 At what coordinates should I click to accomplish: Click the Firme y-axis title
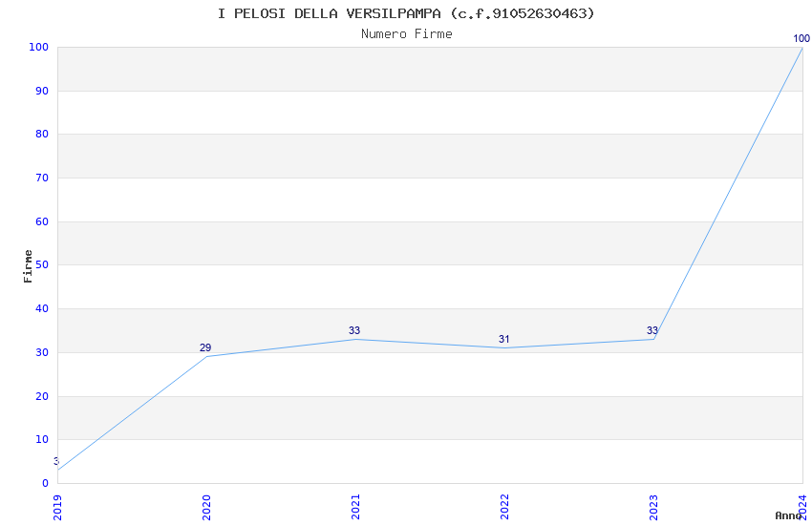[x=29, y=265]
